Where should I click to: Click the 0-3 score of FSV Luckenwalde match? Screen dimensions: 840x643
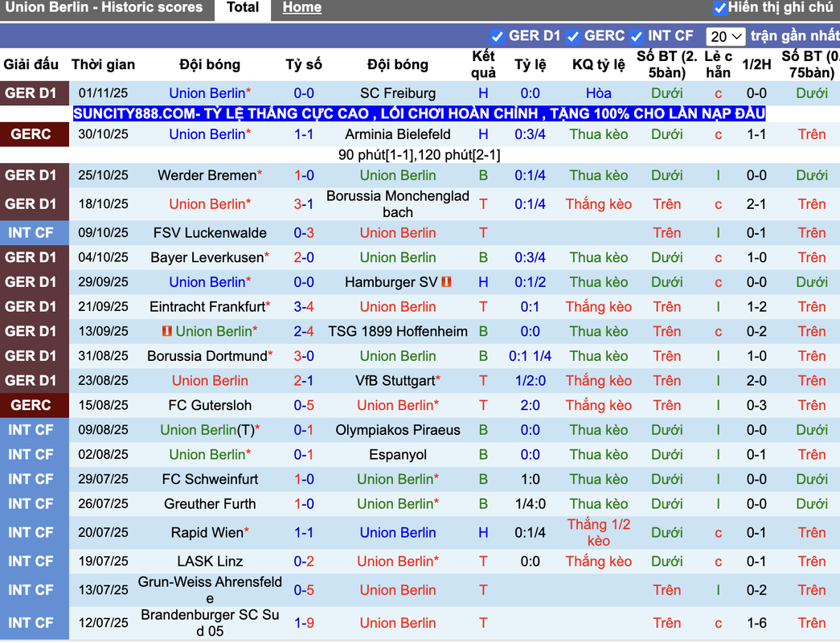[x=304, y=233]
